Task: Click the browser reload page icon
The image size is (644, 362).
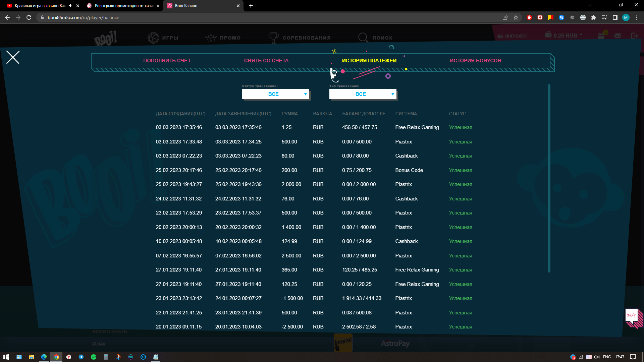Action: [x=29, y=17]
